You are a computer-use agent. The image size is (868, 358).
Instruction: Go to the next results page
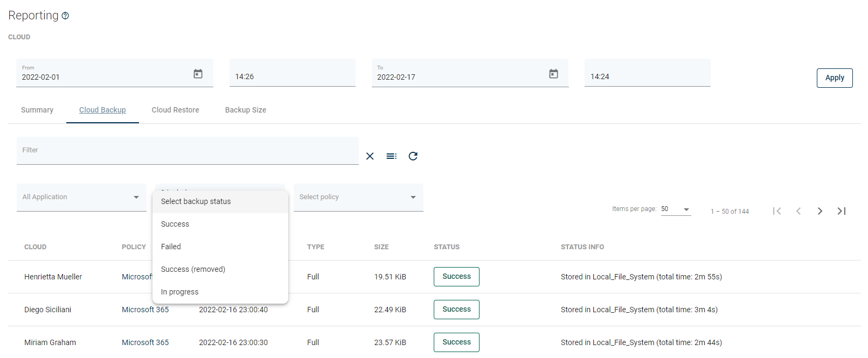tap(820, 211)
